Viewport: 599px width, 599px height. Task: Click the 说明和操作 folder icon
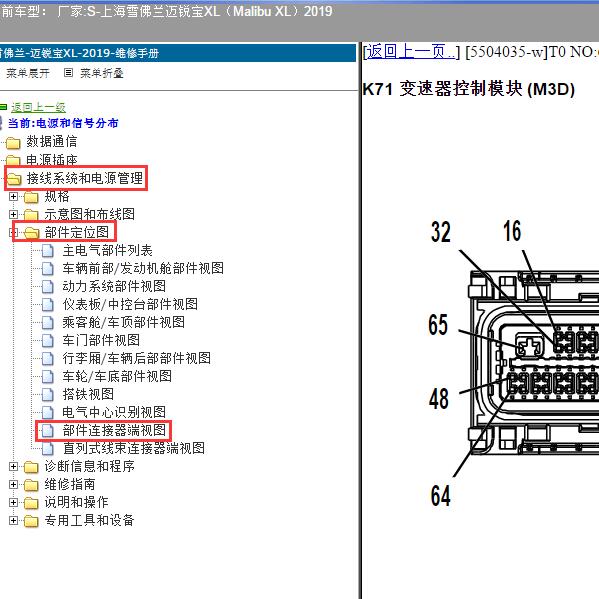pos(31,503)
